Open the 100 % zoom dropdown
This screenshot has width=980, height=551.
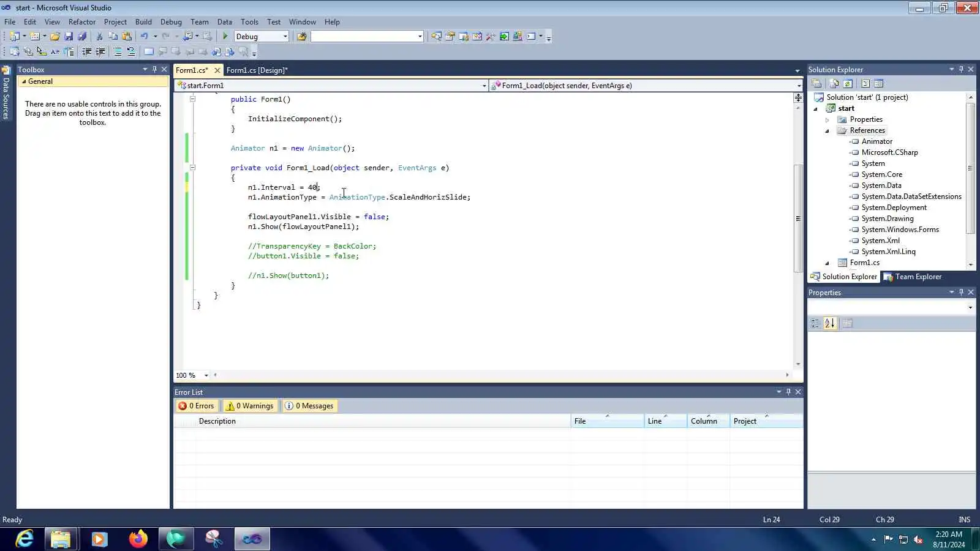[x=206, y=375]
